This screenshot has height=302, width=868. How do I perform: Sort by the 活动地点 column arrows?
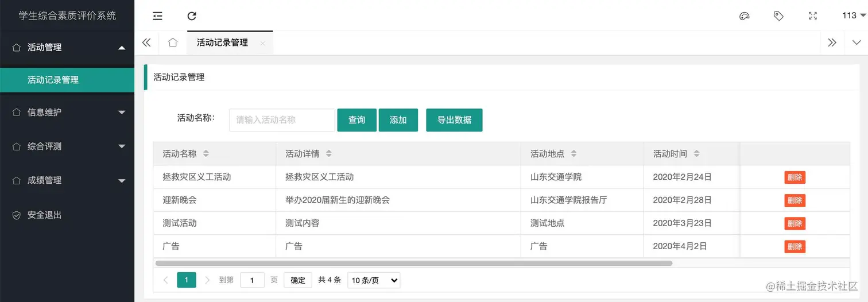coord(573,154)
